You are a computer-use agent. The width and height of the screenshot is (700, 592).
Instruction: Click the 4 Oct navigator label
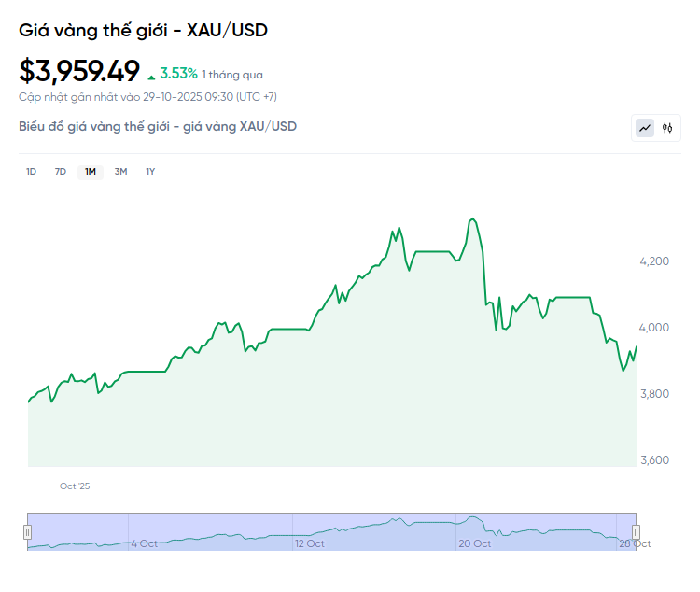coord(145,543)
